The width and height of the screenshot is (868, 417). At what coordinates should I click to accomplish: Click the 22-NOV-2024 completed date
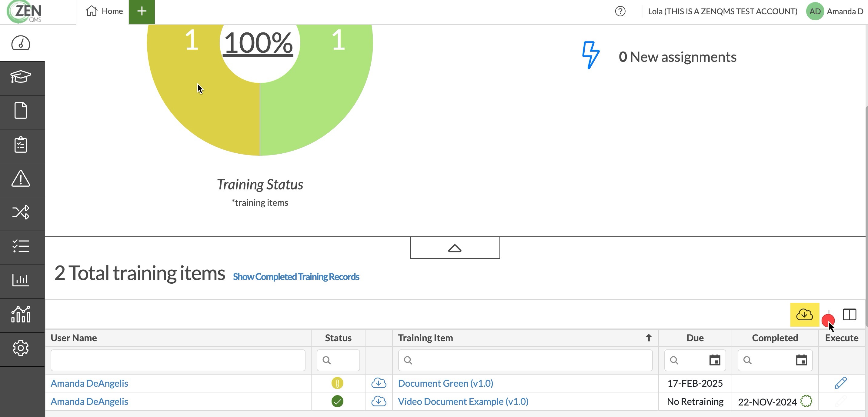(x=767, y=402)
